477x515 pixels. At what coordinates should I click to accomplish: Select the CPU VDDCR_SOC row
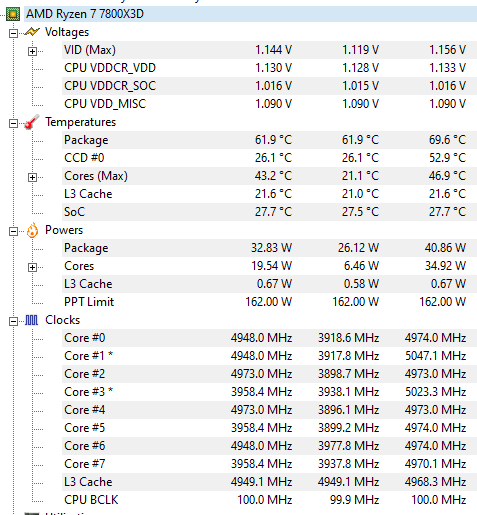coord(269,86)
